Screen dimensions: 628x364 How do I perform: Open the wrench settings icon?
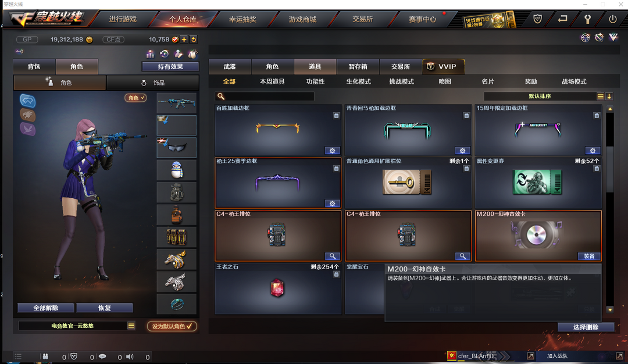(x=587, y=19)
